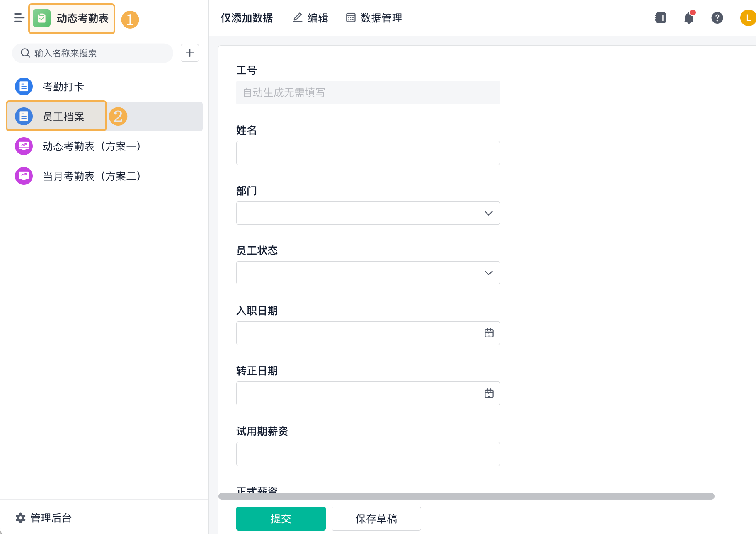756x534 pixels.
Task: Open the 动态考勤表 app title
Action: tap(82, 18)
